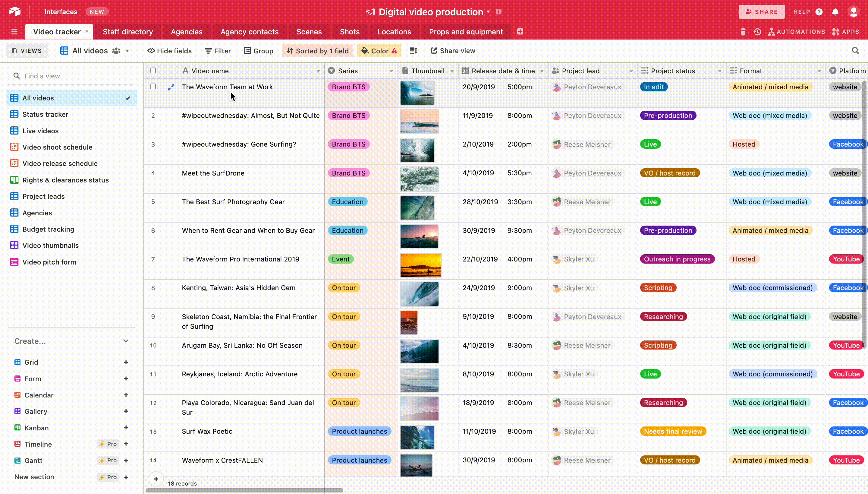The image size is (868, 494).
Task: Switch to the Staff directory tab
Action: coord(128,32)
